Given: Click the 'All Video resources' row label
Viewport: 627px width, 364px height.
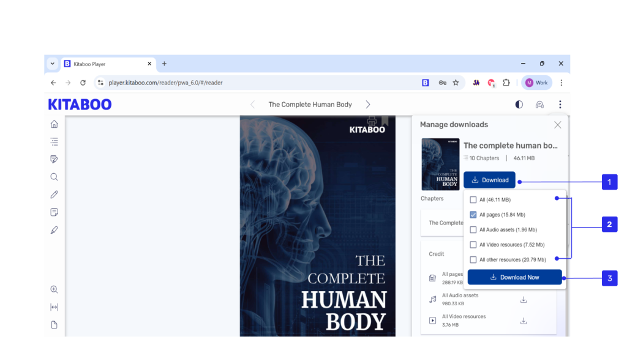Looking at the screenshot, I should [464, 316].
